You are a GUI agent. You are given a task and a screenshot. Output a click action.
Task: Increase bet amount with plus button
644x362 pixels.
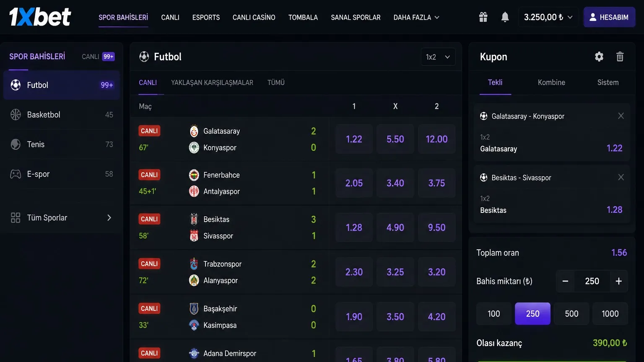tap(618, 281)
